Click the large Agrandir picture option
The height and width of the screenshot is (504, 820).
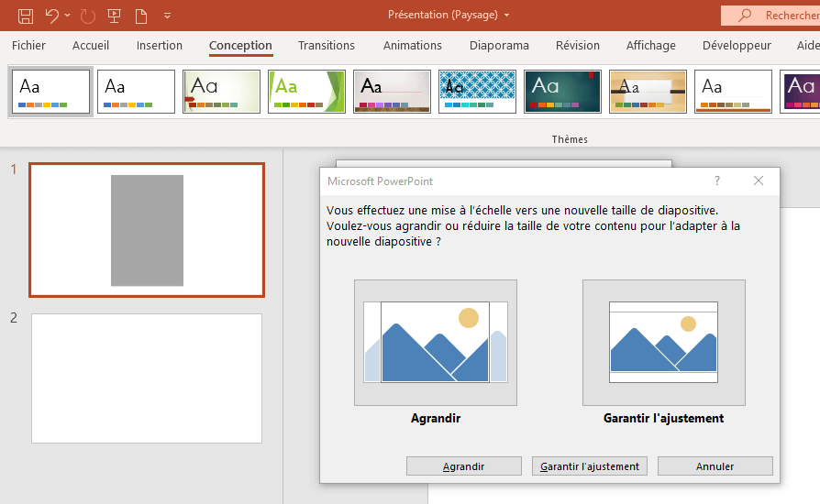tap(436, 343)
